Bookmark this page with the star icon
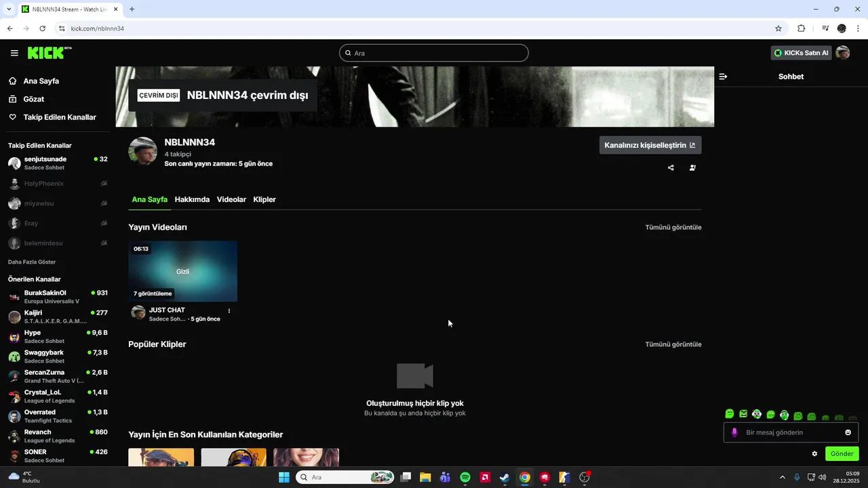The height and width of the screenshot is (488, 868). pos(778,28)
